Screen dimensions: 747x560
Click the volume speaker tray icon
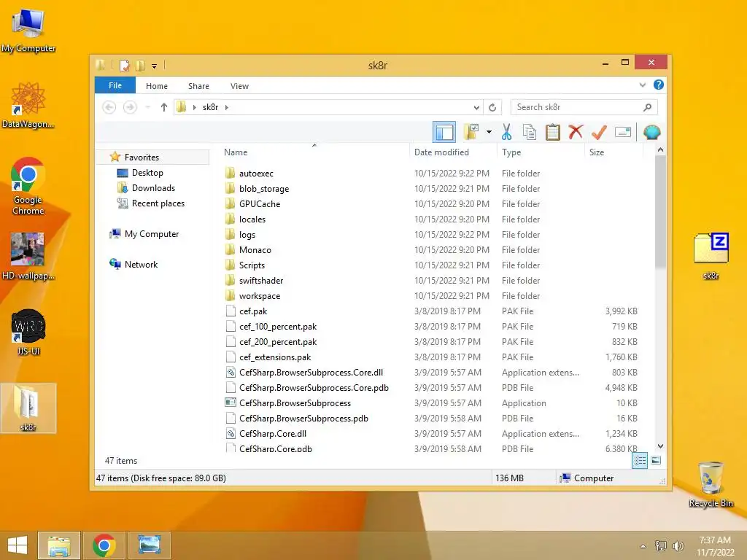(678, 545)
